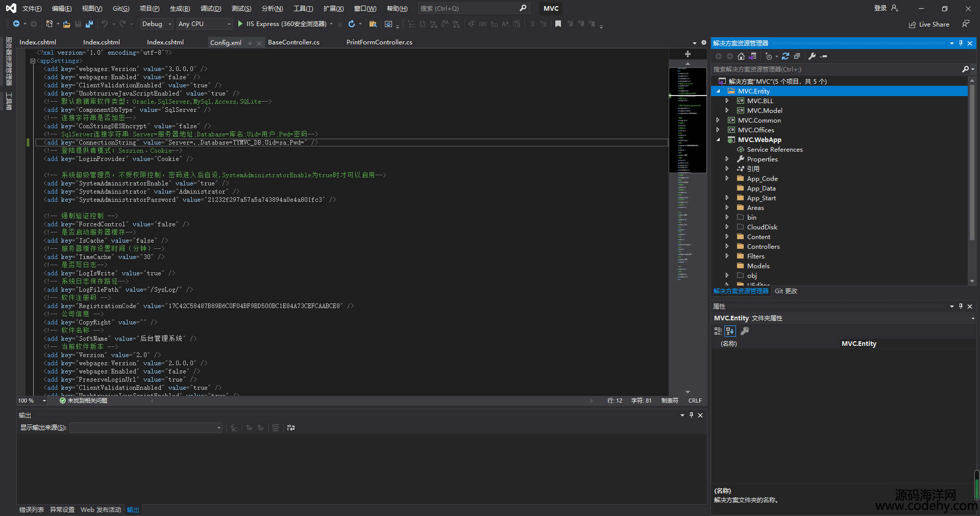Sync Solution Explorer with the refresh arrows icon
Image resolution: width=980 pixels, height=516 pixels.
point(786,56)
